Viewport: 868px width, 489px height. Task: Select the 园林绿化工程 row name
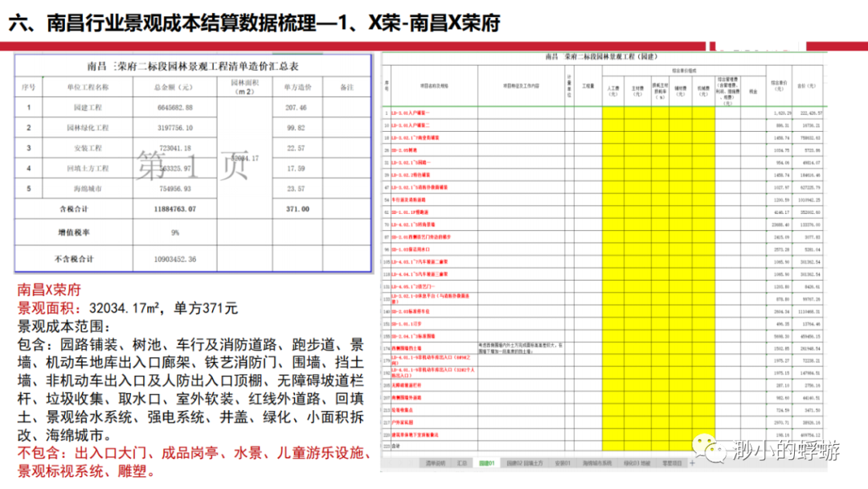88,127
